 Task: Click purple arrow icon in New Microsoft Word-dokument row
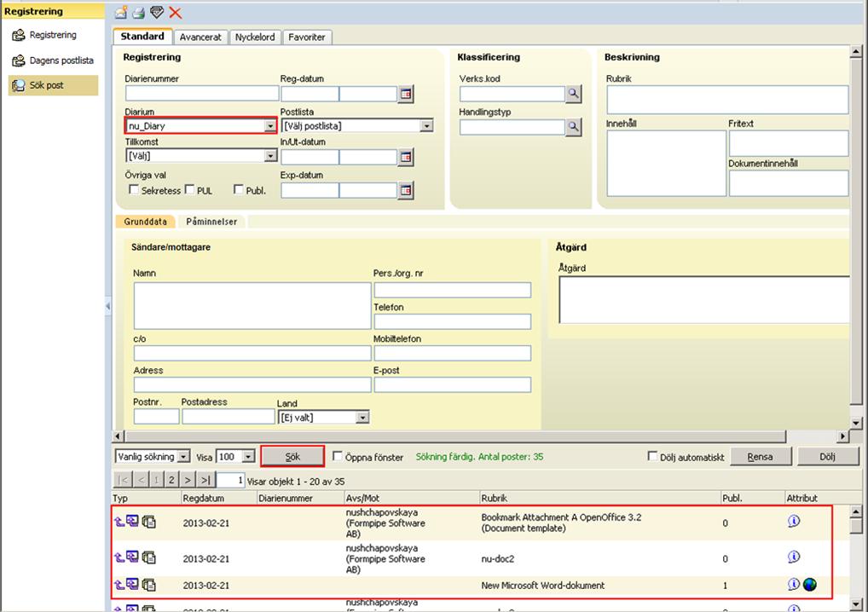[x=119, y=585]
